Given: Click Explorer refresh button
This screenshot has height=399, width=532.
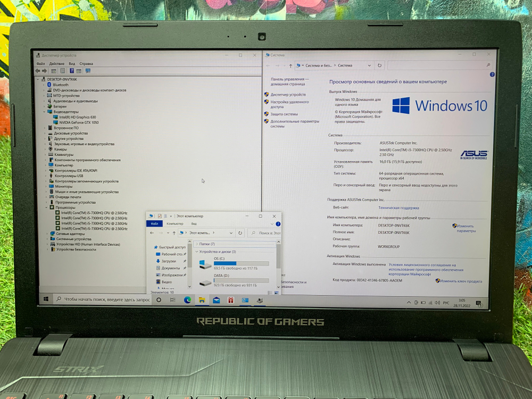Looking at the screenshot, I should tap(240, 233).
